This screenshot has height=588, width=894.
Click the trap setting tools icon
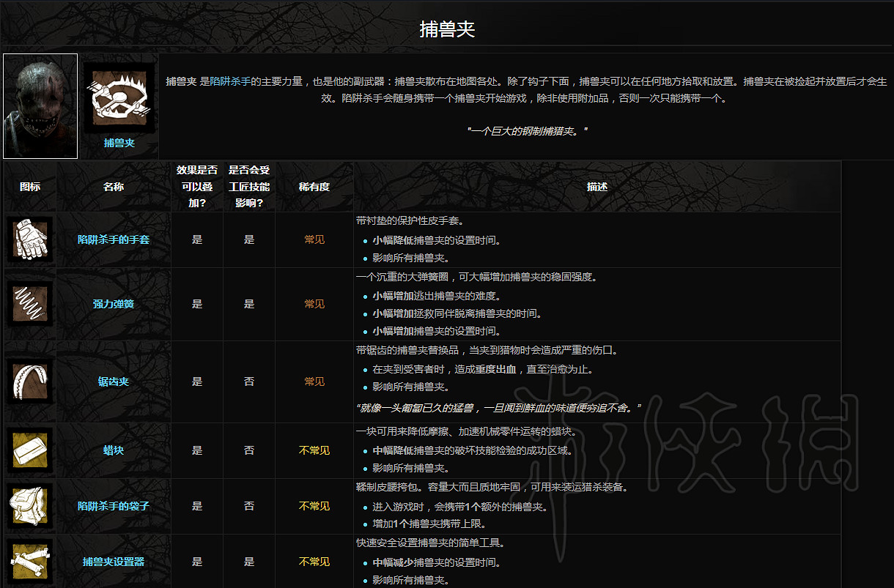[x=30, y=562]
